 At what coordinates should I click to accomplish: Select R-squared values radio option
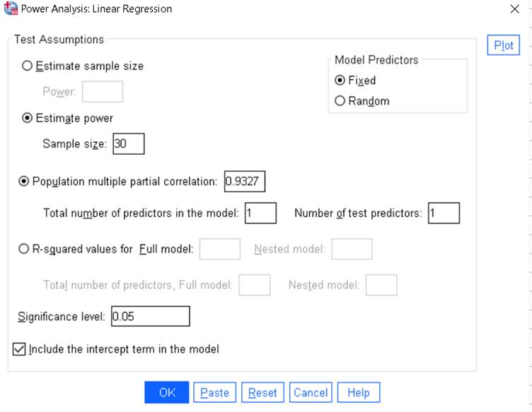[24, 248]
